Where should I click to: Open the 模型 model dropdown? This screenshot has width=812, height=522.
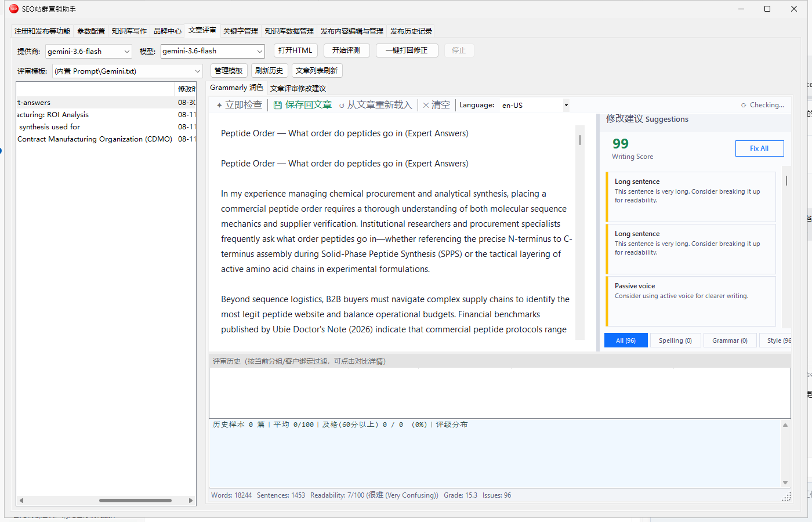click(x=213, y=51)
